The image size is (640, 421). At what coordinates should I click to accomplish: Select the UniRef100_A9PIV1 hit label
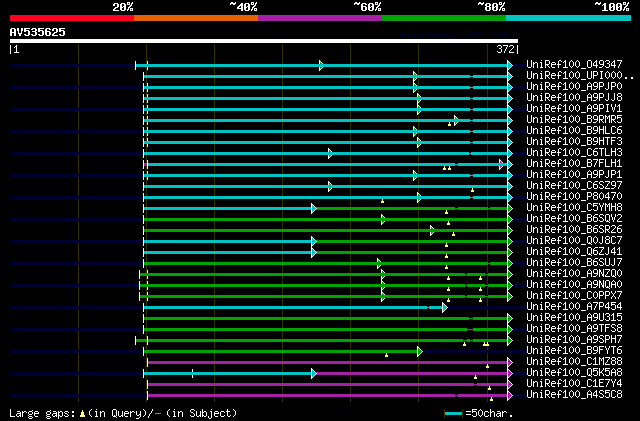click(x=574, y=108)
